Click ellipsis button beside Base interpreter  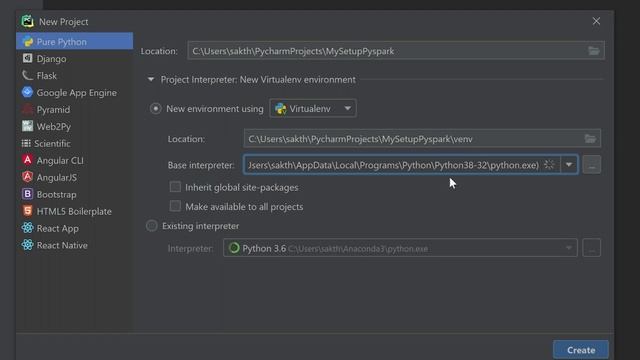[592, 165]
